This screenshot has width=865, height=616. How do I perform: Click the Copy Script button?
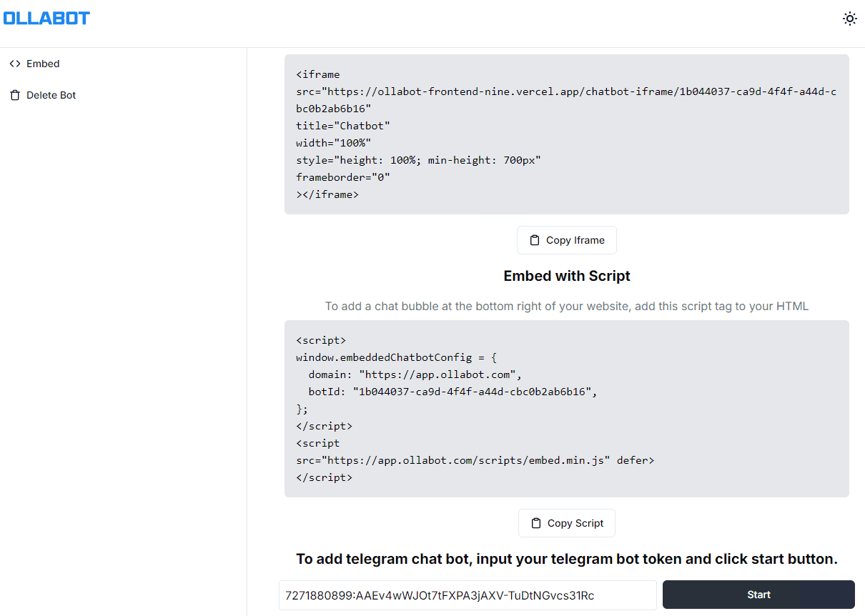tap(567, 523)
